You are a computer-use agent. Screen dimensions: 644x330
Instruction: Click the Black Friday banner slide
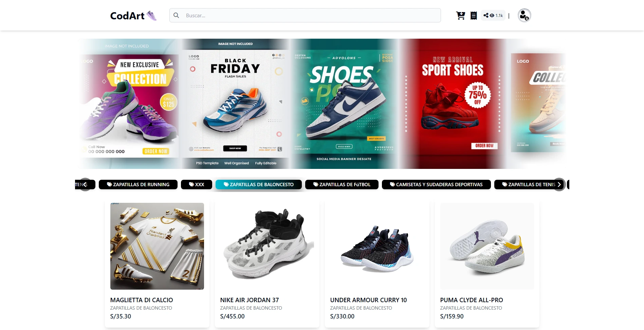(236, 104)
